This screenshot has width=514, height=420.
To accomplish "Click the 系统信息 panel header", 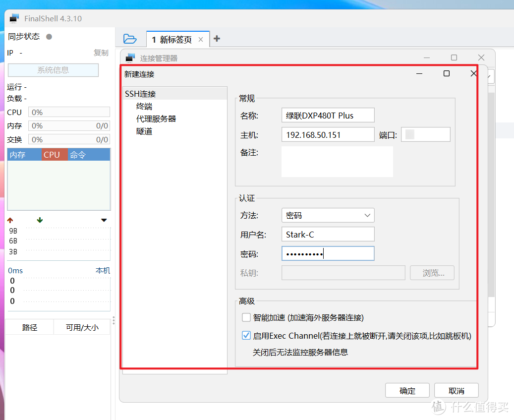I will point(53,70).
